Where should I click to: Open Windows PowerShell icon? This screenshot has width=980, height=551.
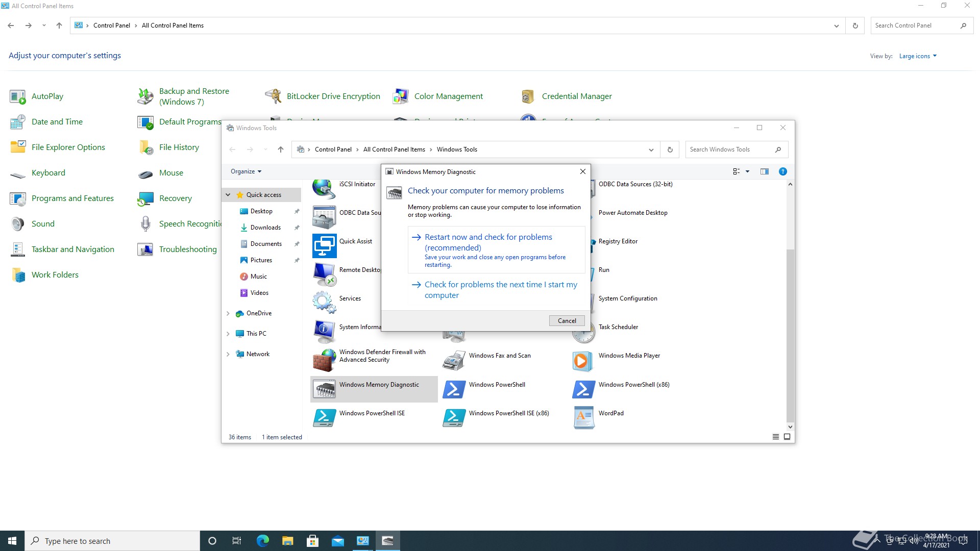click(454, 389)
